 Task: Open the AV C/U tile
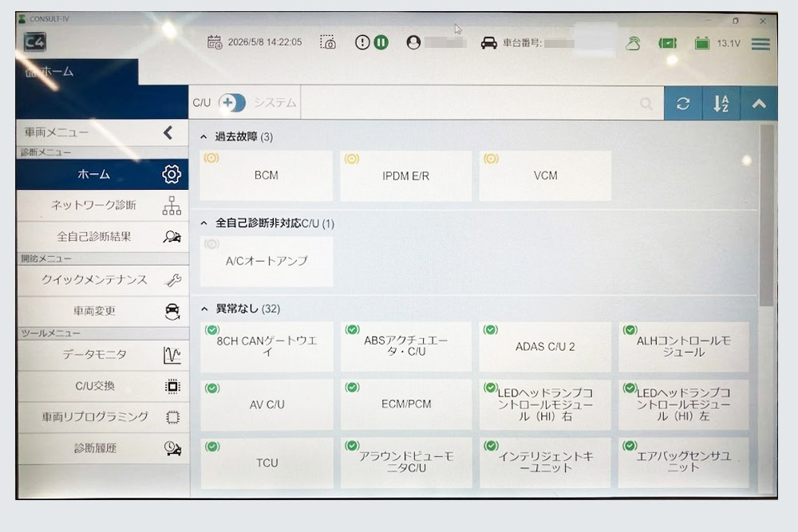[x=267, y=405]
